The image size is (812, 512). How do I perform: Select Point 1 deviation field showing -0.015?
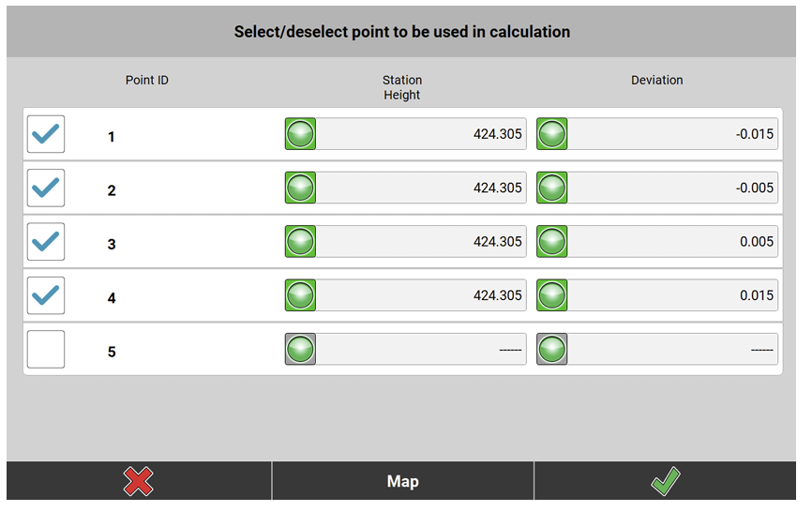coord(672,134)
